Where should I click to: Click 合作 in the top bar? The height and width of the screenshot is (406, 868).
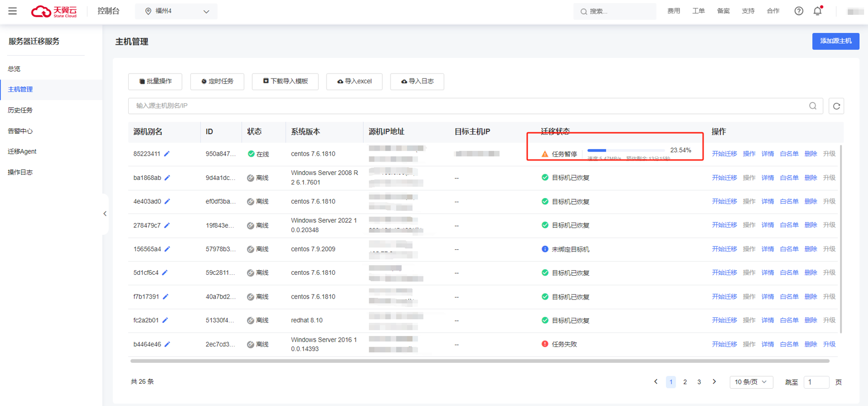point(773,11)
